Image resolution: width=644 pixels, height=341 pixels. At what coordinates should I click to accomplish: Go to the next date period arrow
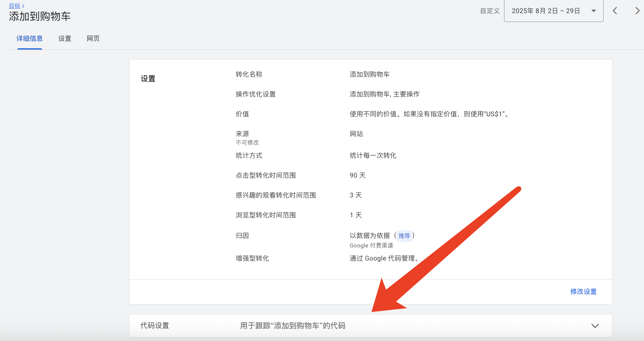pyautogui.click(x=637, y=11)
